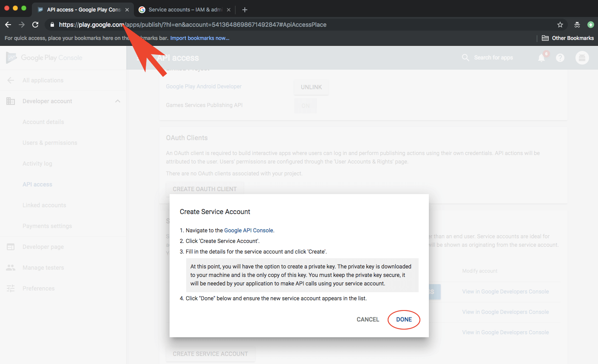Click CREATE OAUTH CLIENT button
This screenshot has width=598, height=364.
pyautogui.click(x=205, y=189)
